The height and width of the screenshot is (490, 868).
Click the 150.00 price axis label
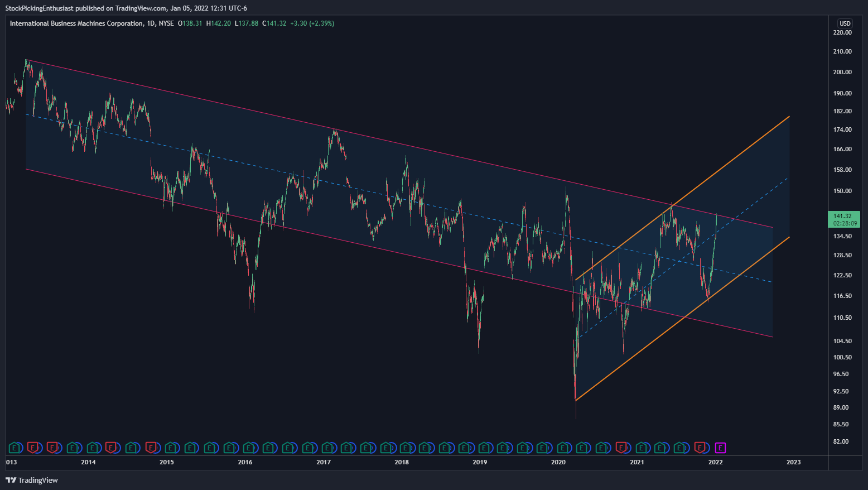[x=842, y=191]
